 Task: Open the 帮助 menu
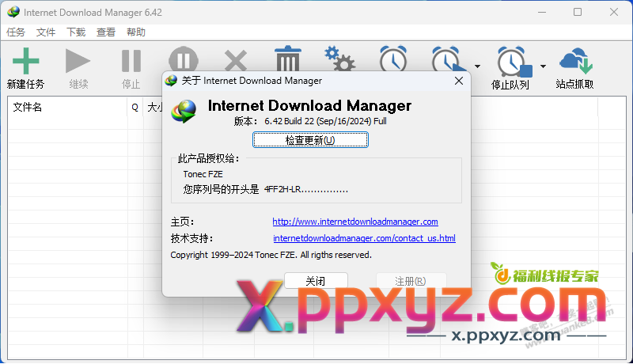[x=135, y=32]
